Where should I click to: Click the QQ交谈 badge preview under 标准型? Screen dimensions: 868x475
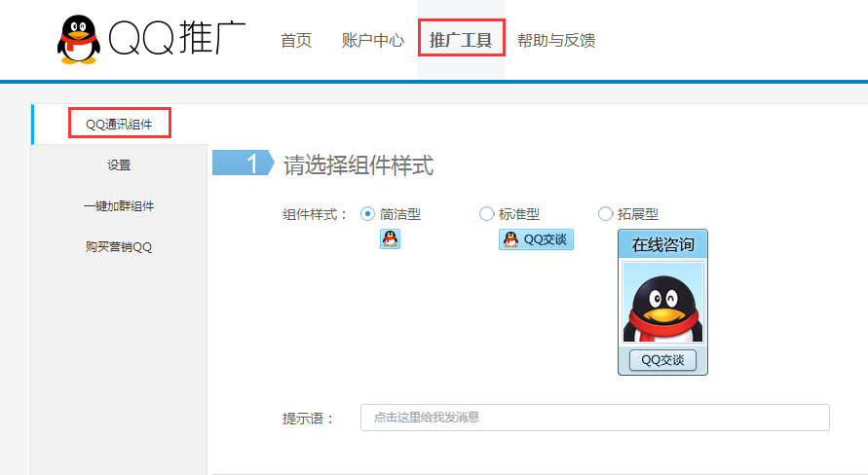coord(536,239)
